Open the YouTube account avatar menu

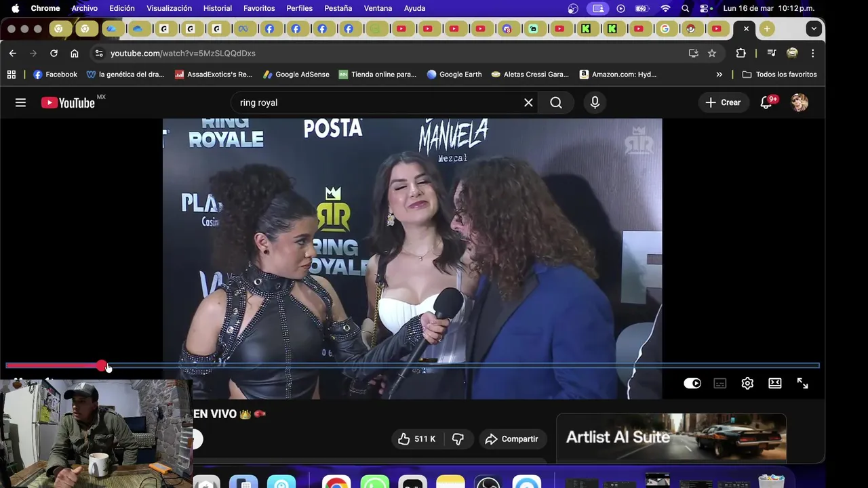pos(800,102)
